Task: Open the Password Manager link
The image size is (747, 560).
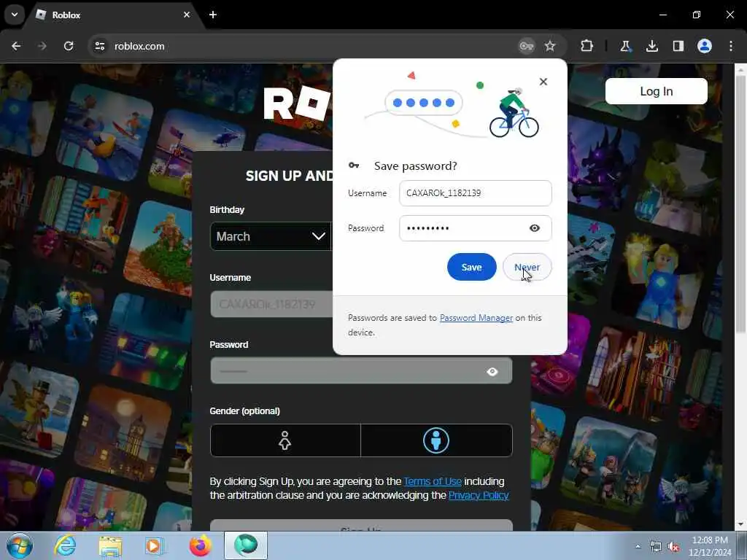Action: (x=476, y=318)
